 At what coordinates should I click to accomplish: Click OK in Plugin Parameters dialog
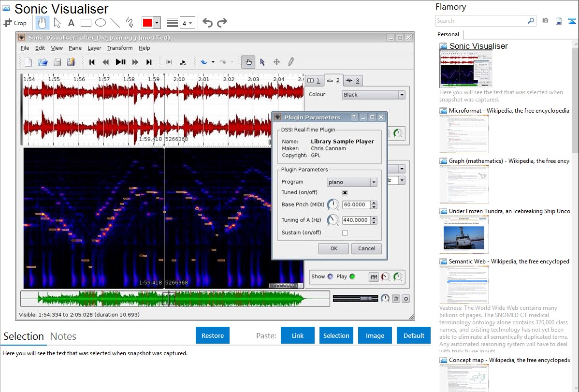click(333, 248)
